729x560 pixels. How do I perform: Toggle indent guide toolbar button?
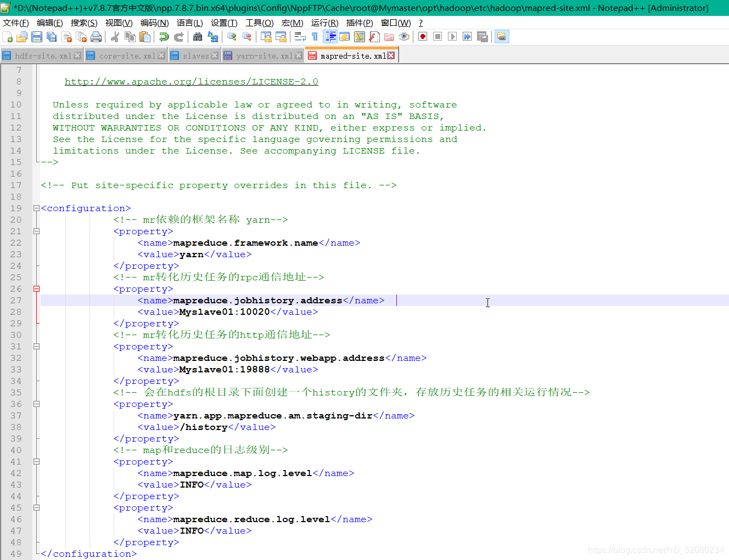[330, 37]
